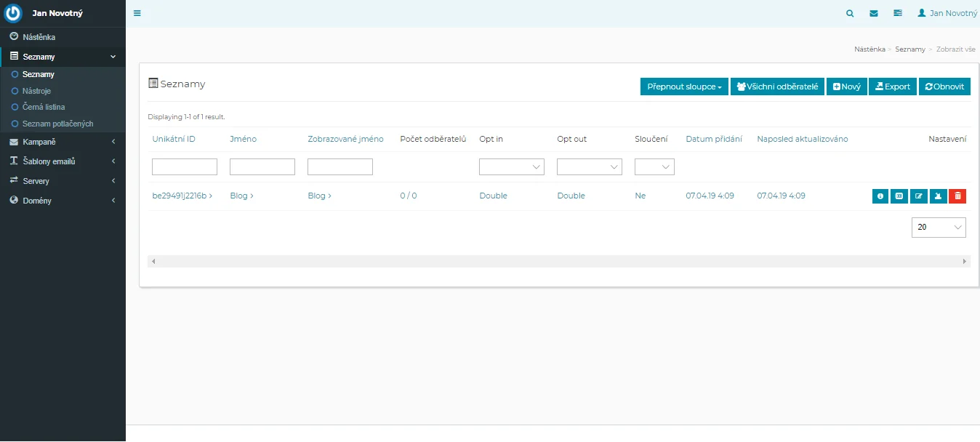Click the Nový button to create list
The height and width of the screenshot is (442, 980).
tap(847, 87)
